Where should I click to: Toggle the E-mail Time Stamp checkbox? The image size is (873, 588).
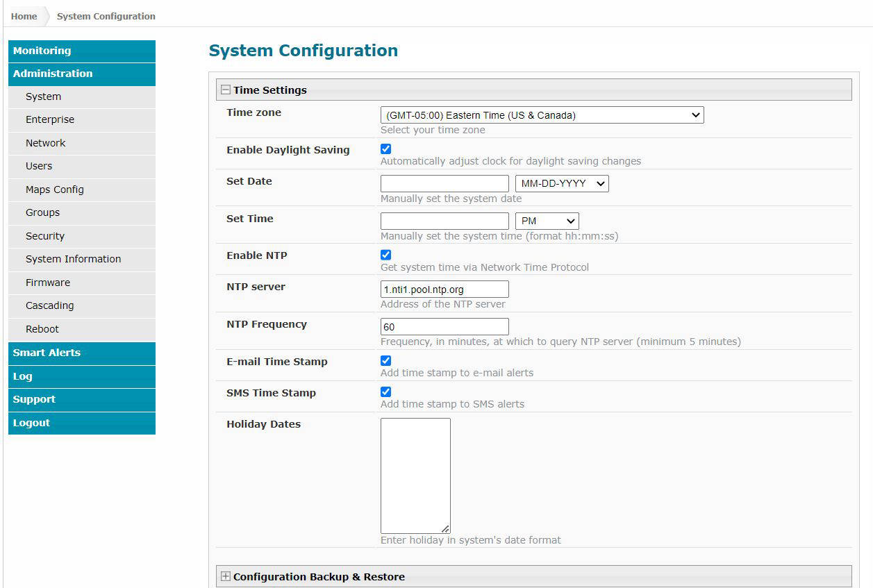point(385,360)
